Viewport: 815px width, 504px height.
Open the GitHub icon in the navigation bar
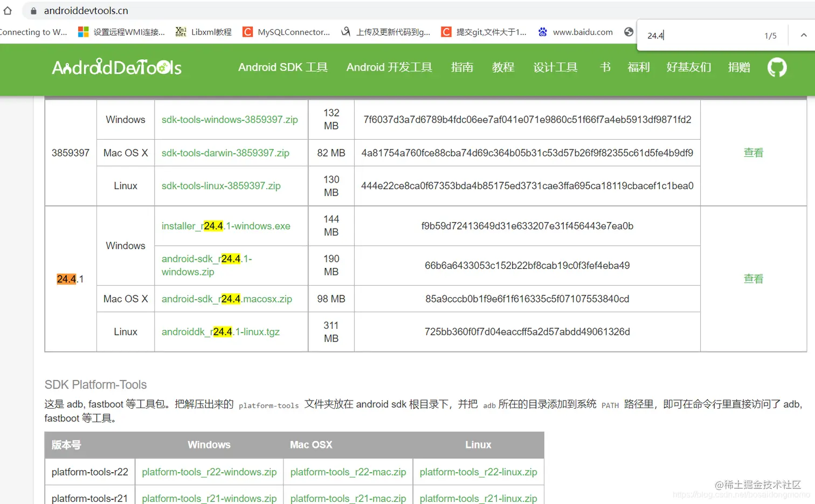pyautogui.click(x=776, y=67)
